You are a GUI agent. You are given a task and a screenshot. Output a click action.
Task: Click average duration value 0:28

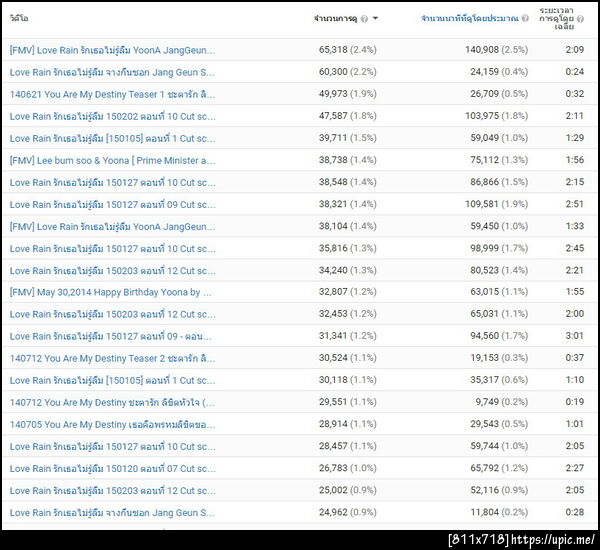coord(575,512)
